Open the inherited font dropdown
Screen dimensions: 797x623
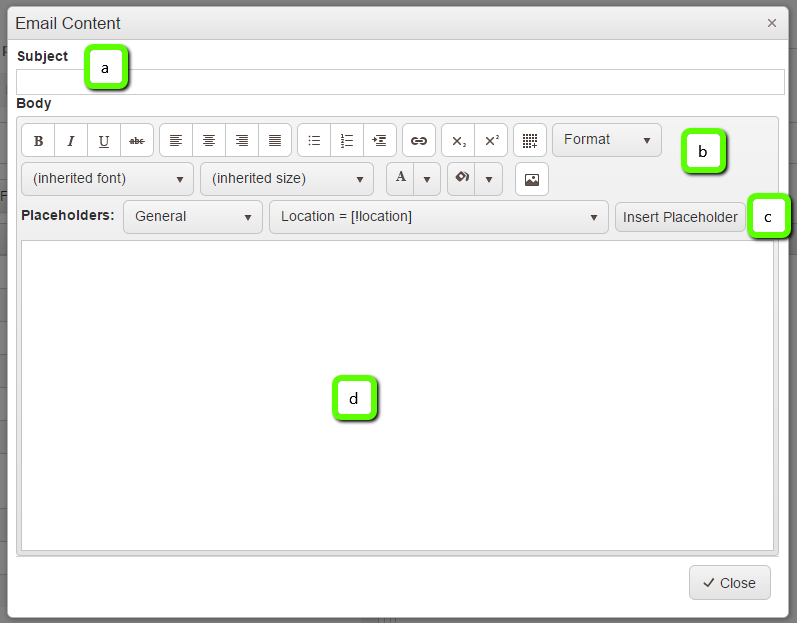[107, 179]
